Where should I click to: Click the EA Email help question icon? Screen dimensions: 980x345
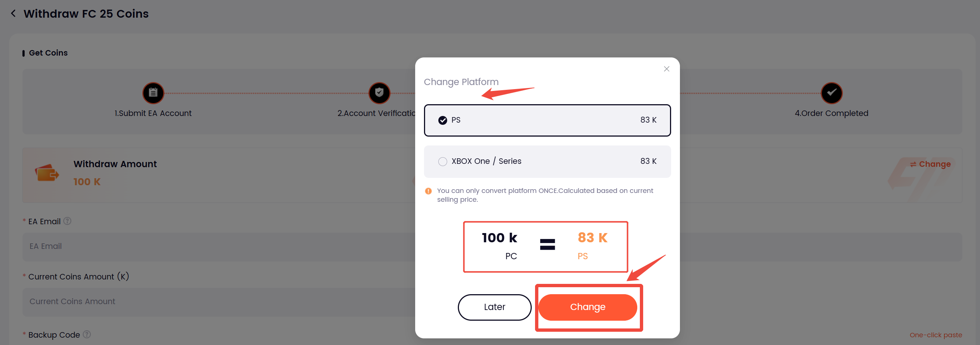point(67,221)
